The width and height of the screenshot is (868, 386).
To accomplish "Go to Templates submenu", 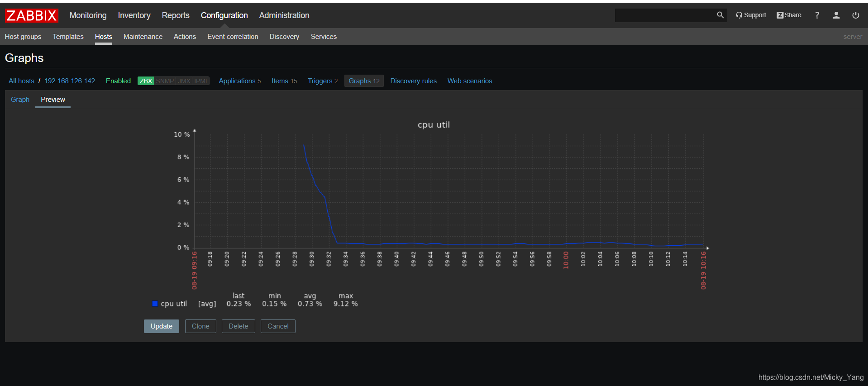I will pos(68,37).
